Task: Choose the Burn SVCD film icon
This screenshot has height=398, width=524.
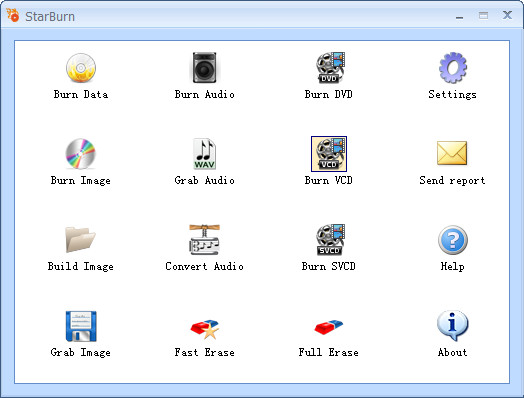Action: 330,239
